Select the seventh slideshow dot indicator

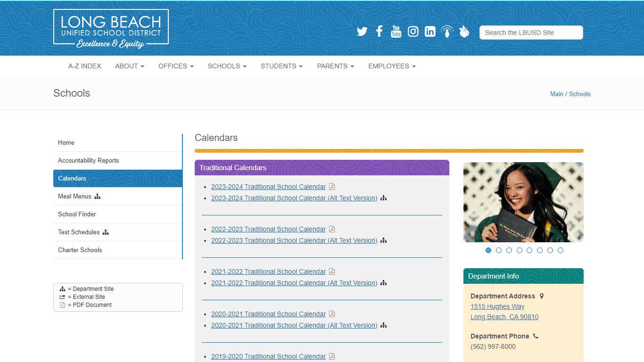pyautogui.click(x=550, y=250)
